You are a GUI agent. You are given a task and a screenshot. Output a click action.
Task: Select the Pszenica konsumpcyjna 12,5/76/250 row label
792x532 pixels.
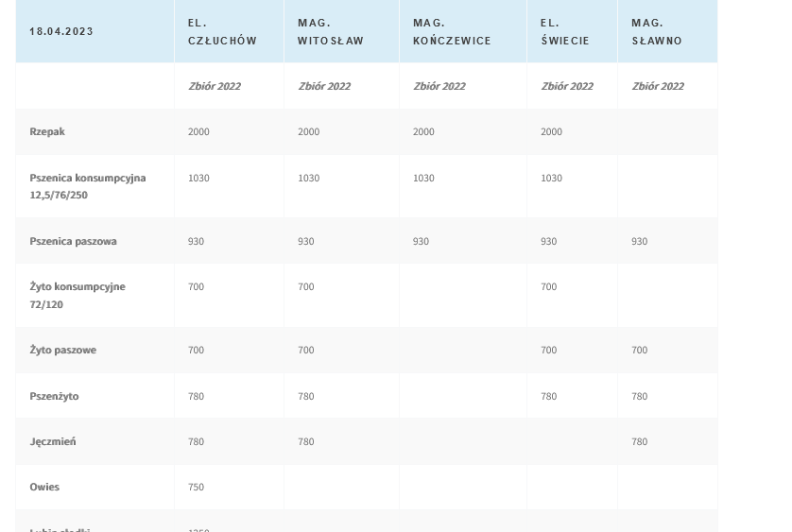87,186
